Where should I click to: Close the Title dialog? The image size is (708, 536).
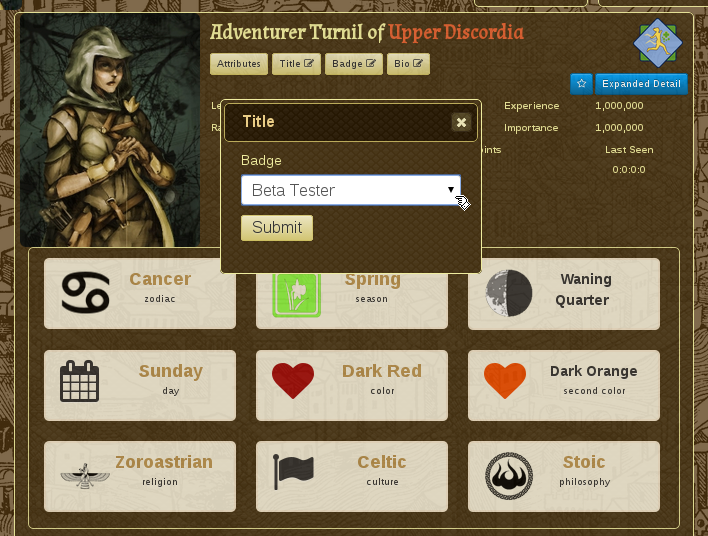[461, 122]
